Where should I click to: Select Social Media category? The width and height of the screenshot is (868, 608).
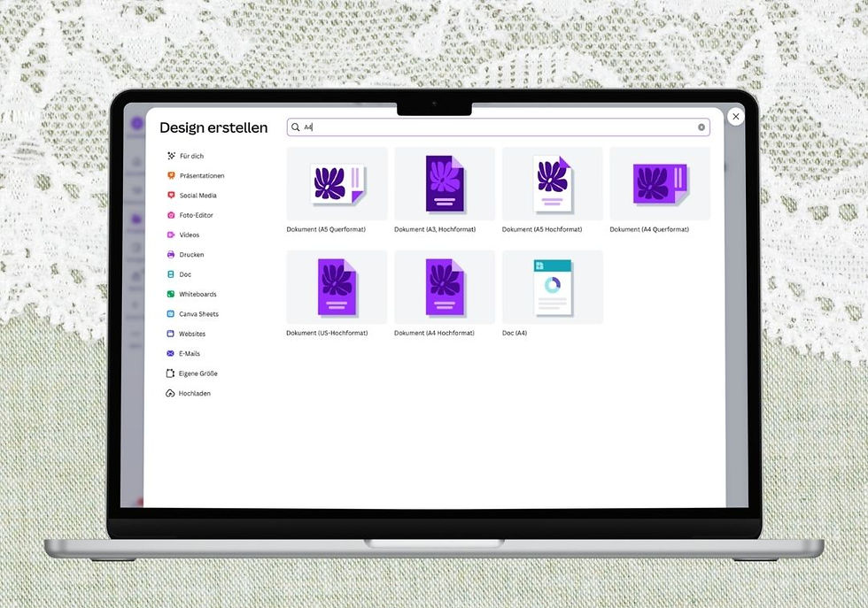[x=198, y=196]
